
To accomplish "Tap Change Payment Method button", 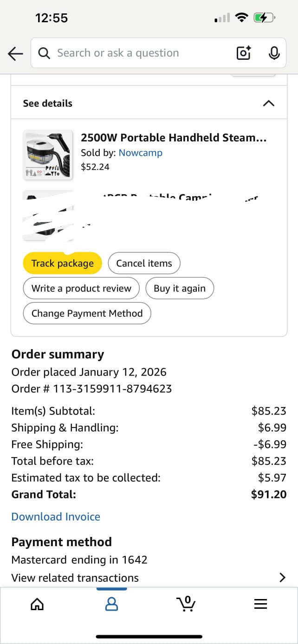I will point(87,313).
